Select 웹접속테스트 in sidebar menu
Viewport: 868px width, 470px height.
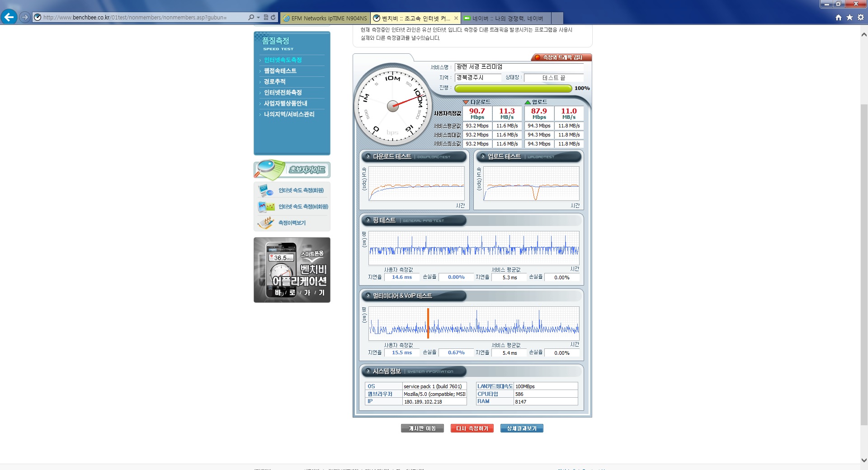(280, 71)
